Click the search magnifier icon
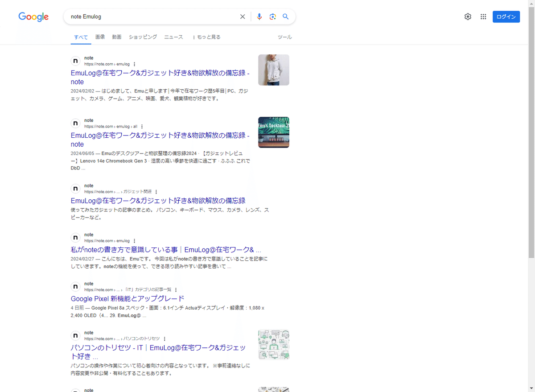Viewport: 535px width, 392px height. pos(285,17)
